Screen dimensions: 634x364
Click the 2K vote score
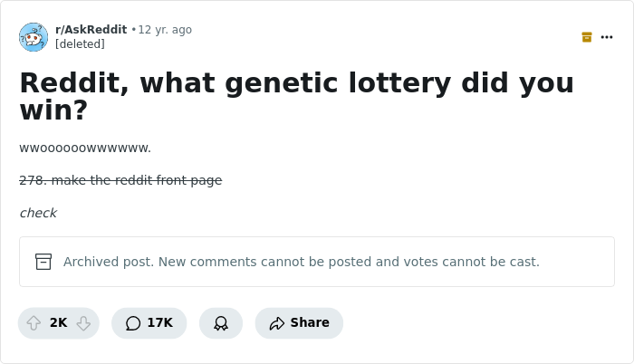pyautogui.click(x=59, y=322)
